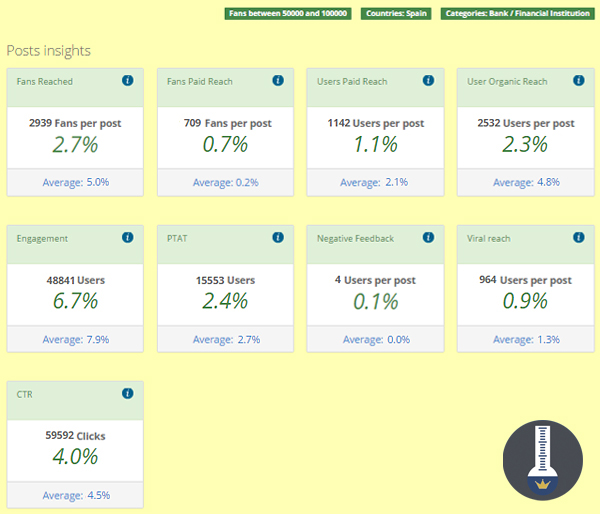The width and height of the screenshot is (600, 514).
Task: Open Viral reach info icon
Action: [x=577, y=238]
